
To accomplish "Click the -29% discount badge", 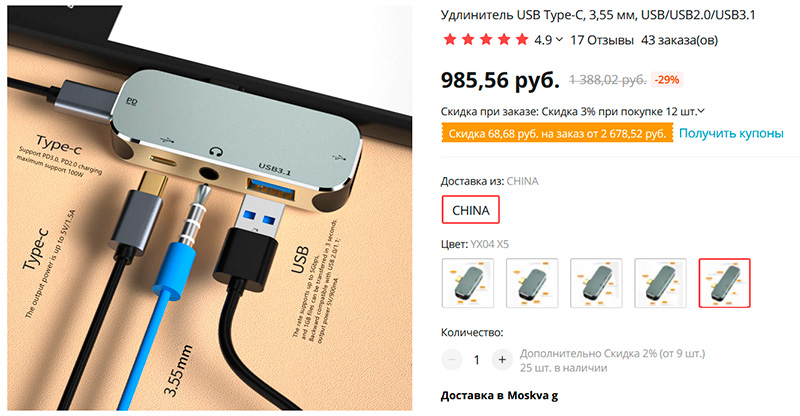I will [667, 80].
